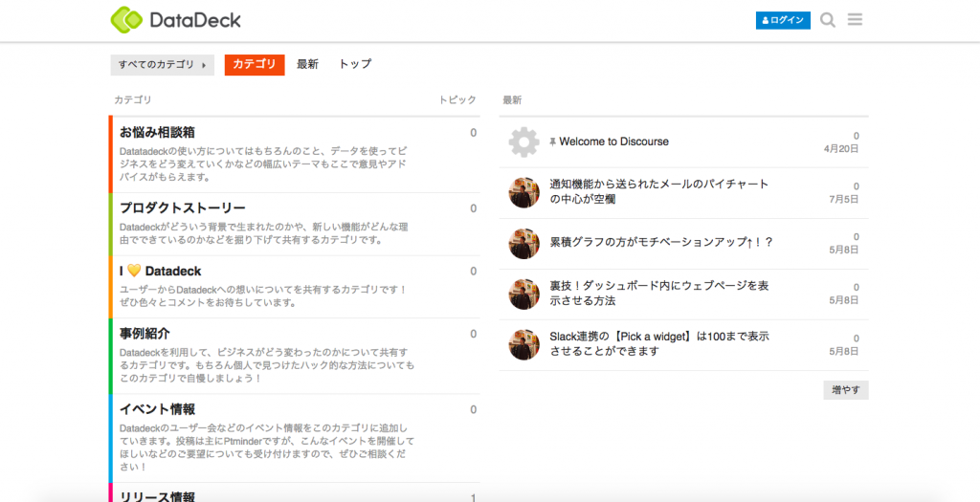Open the 事例紹介 category
Image resolution: width=980 pixels, height=502 pixels.
pos(145,334)
